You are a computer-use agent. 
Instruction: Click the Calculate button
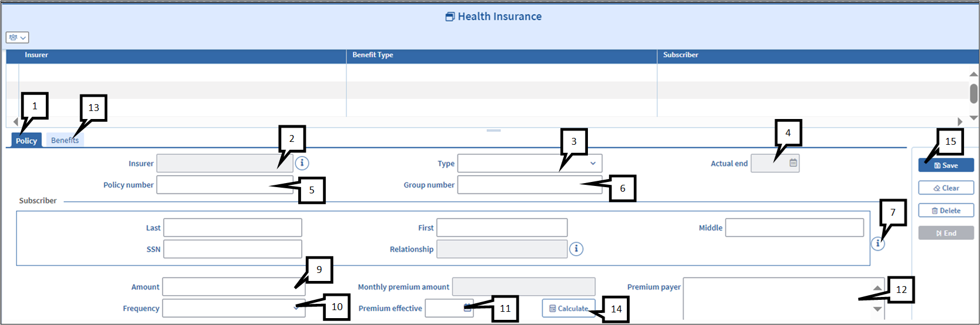tap(568, 308)
